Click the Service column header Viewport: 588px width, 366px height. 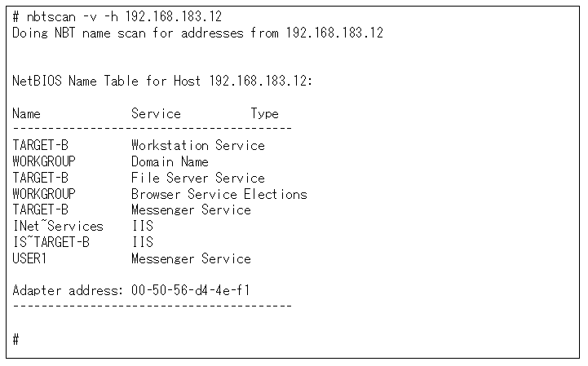[x=156, y=113]
